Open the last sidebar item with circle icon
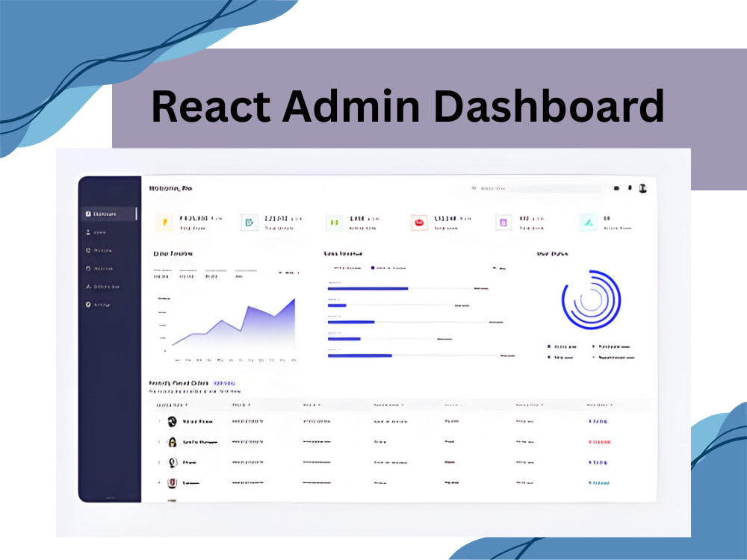 pos(98,305)
